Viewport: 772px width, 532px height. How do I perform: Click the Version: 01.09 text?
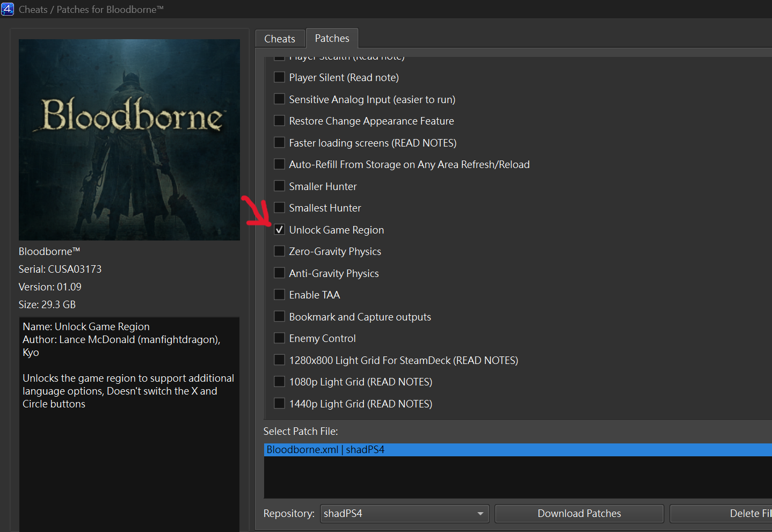coord(50,287)
